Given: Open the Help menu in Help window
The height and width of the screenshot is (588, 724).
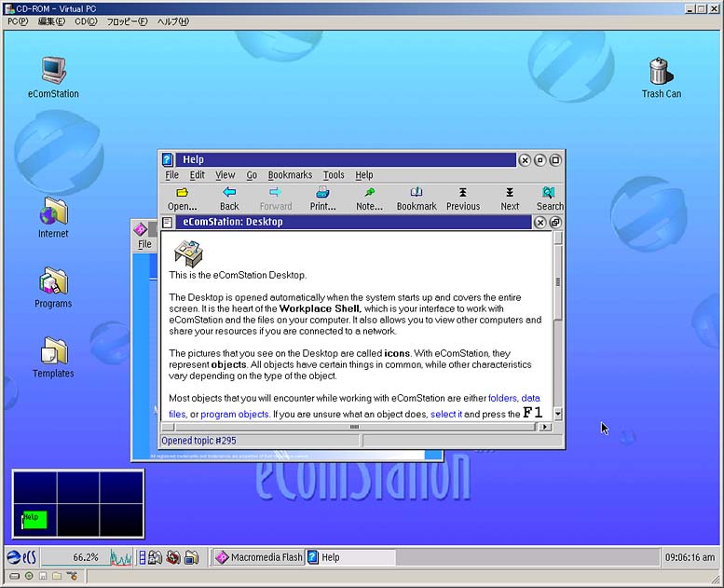Looking at the screenshot, I should click(363, 175).
